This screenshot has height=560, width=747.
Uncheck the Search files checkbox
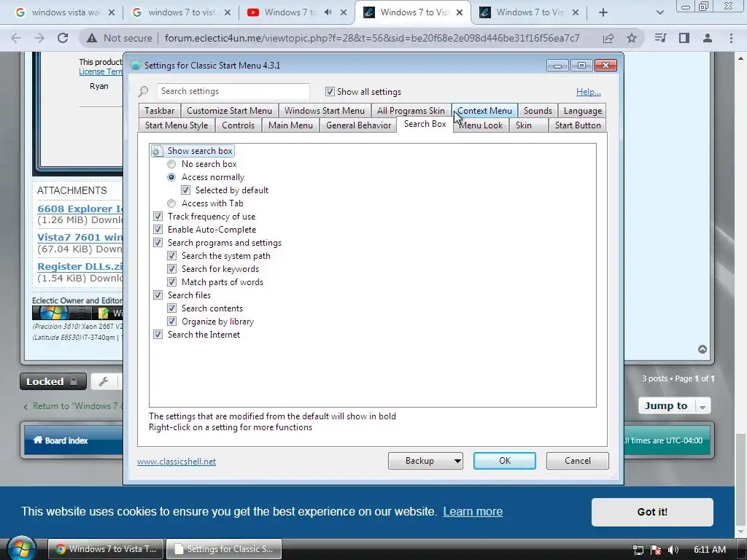pos(158,295)
